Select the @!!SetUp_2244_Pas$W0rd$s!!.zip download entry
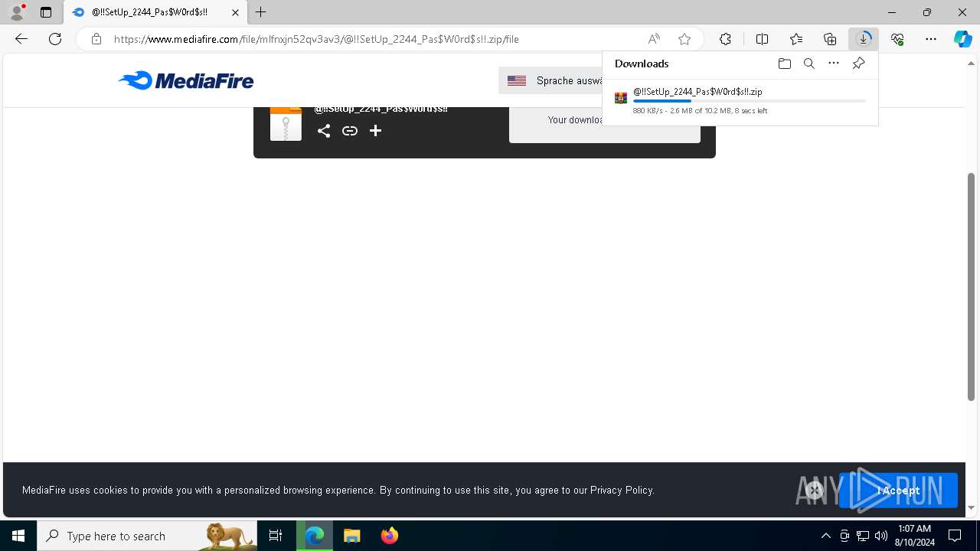Screen dimensions: 980x551 [x=740, y=101]
